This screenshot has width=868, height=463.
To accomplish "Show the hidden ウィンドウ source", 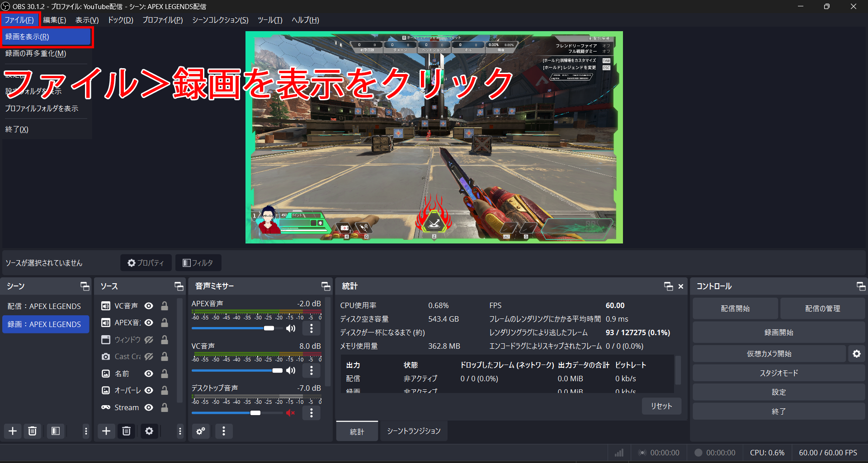I will 149,340.
